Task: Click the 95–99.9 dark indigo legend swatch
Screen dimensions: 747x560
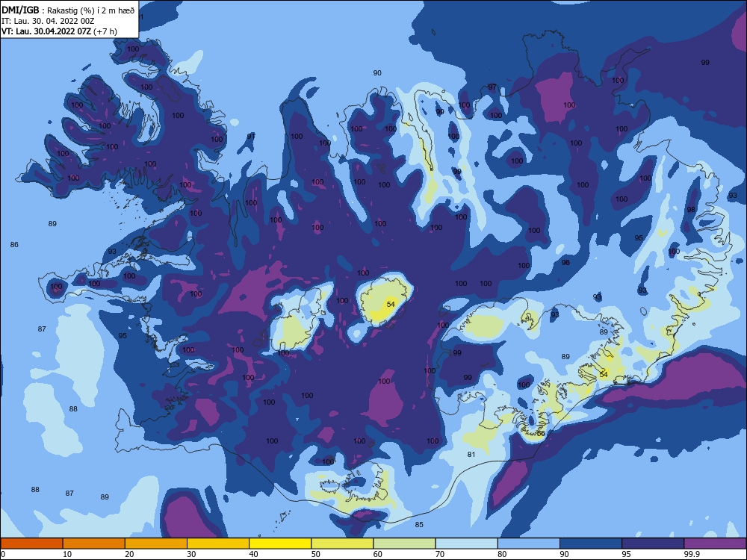Action: coord(653,544)
